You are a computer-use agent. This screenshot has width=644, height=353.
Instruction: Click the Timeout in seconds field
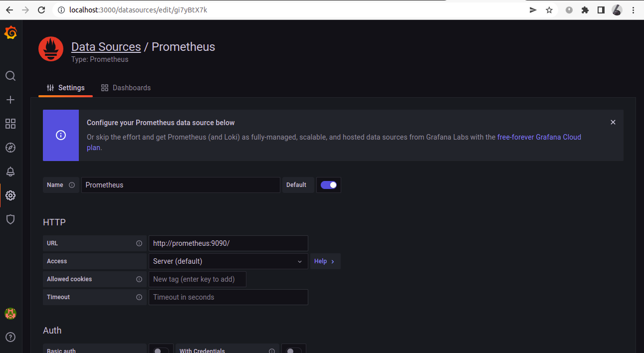(228, 297)
